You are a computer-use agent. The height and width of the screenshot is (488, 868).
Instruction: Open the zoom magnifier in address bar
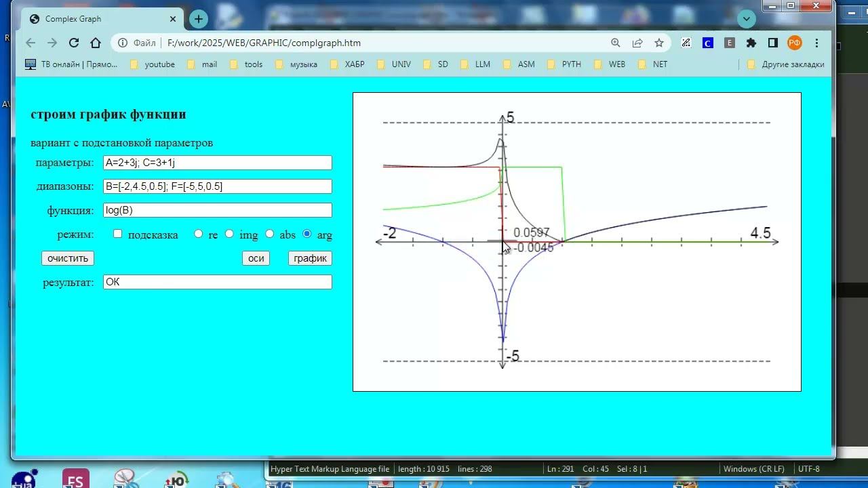point(616,43)
